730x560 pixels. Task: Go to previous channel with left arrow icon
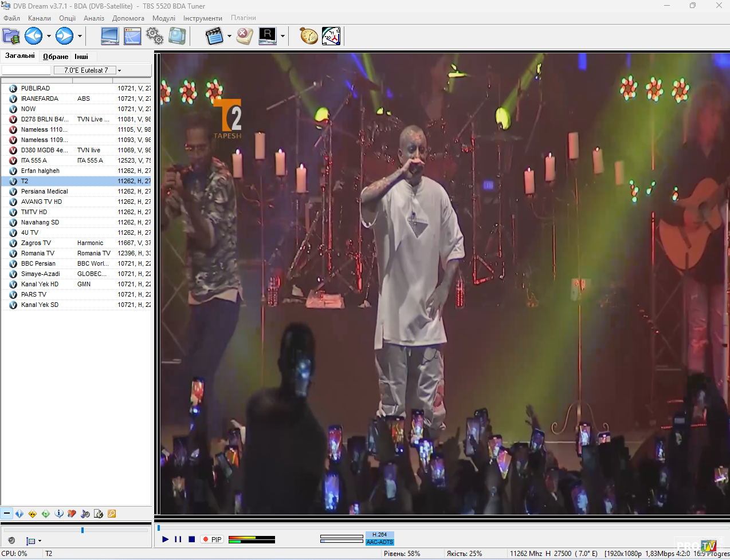click(x=33, y=36)
